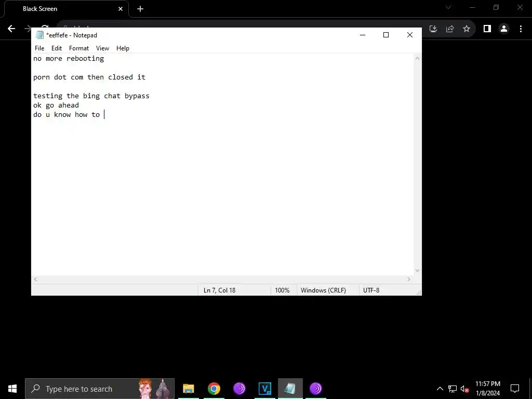Viewport: 532px width, 399px height.
Task: Click the muted volume tray icon
Action: [x=465, y=389]
